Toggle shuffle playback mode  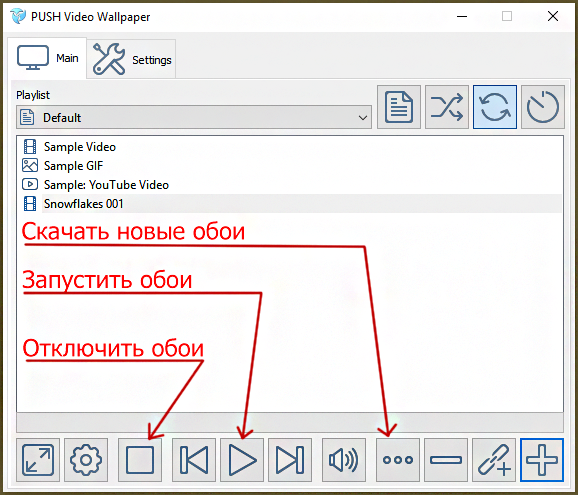tap(447, 107)
